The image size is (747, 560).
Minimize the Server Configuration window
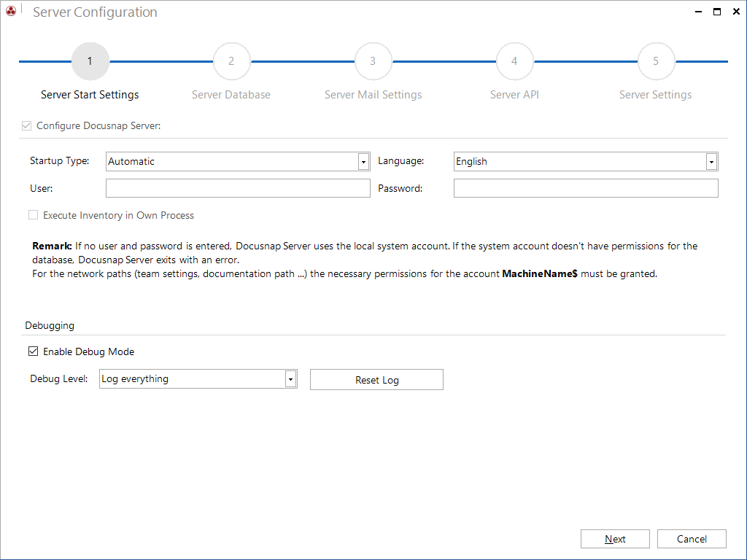point(698,12)
